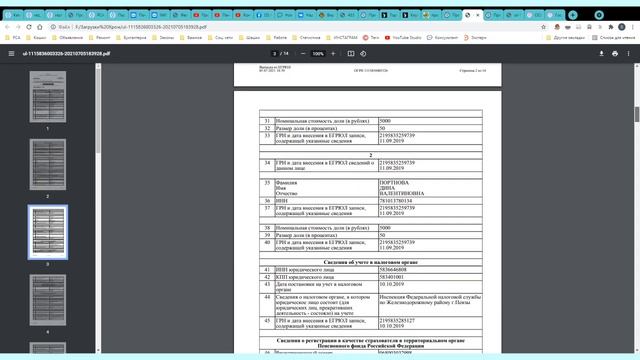Switch to the Facebook tab

click(x=264, y=15)
